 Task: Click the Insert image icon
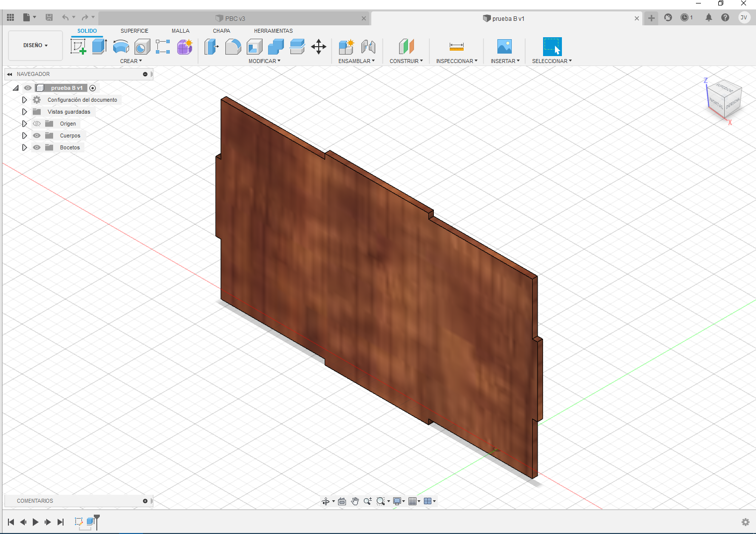click(x=504, y=47)
